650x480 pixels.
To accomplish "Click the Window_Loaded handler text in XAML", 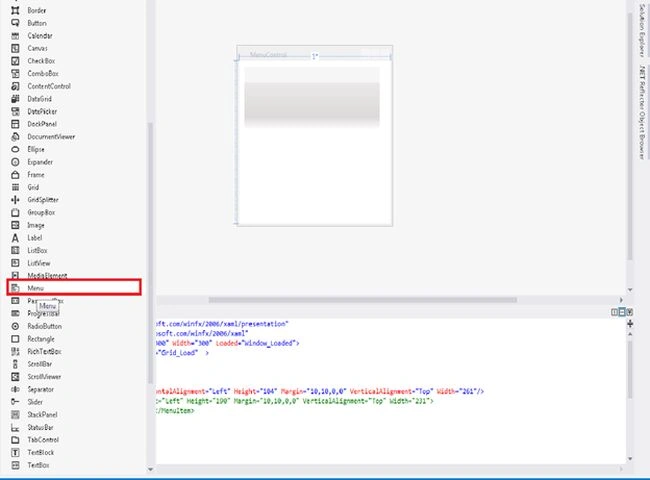I will click(269, 343).
